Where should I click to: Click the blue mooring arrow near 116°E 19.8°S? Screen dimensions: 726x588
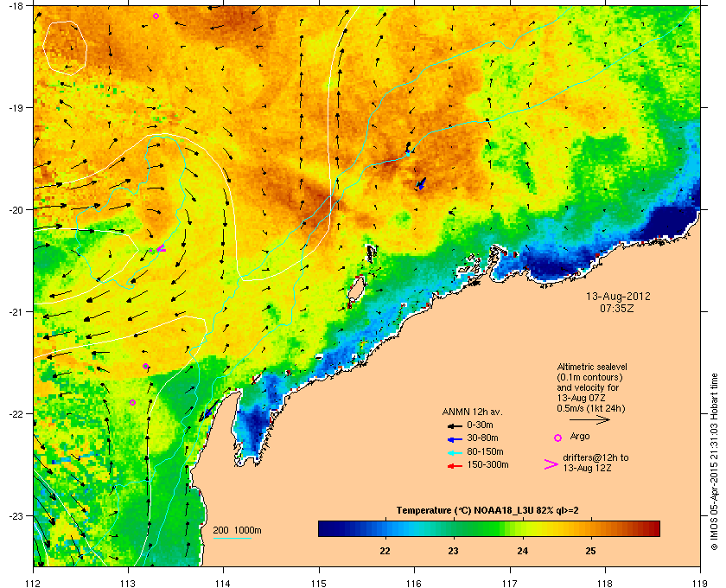(x=421, y=184)
